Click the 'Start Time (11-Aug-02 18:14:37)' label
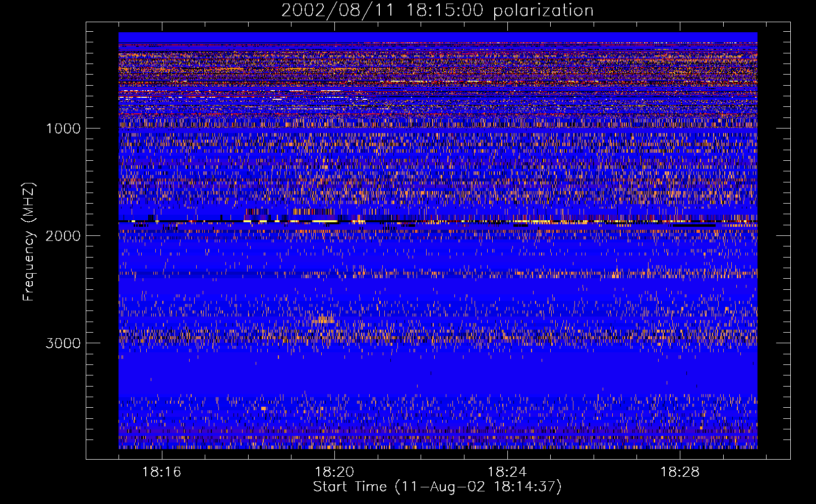Image resolution: width=816 pixels, height=504 pixels. click(x=437, y=487)
